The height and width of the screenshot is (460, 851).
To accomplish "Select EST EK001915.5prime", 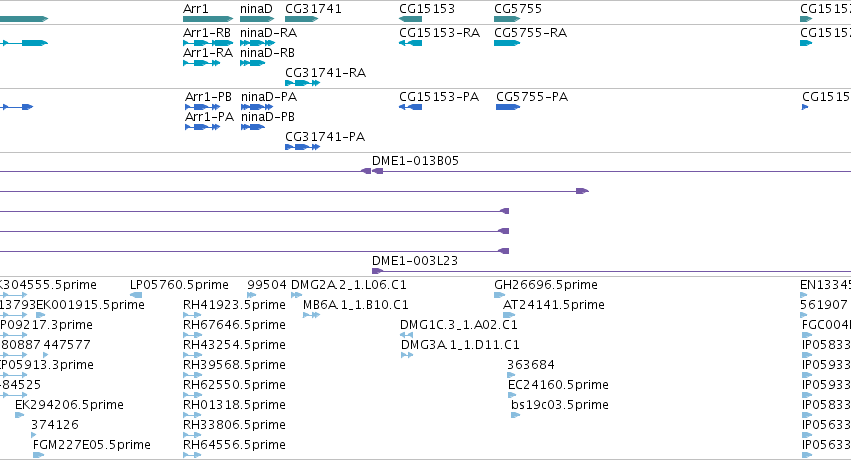I will pos(90,305).
